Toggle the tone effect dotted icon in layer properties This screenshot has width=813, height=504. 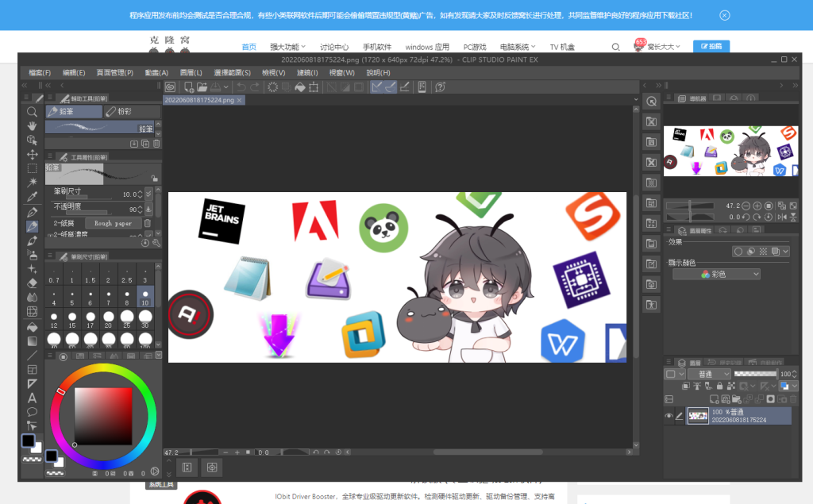(x=763, y=252)
